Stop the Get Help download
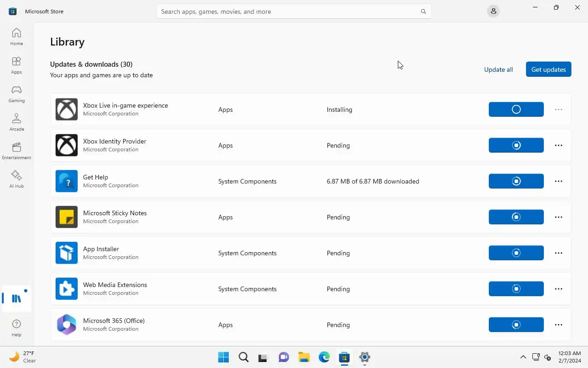The width and height of the screenshot is (588, 368). coord(516,181)
